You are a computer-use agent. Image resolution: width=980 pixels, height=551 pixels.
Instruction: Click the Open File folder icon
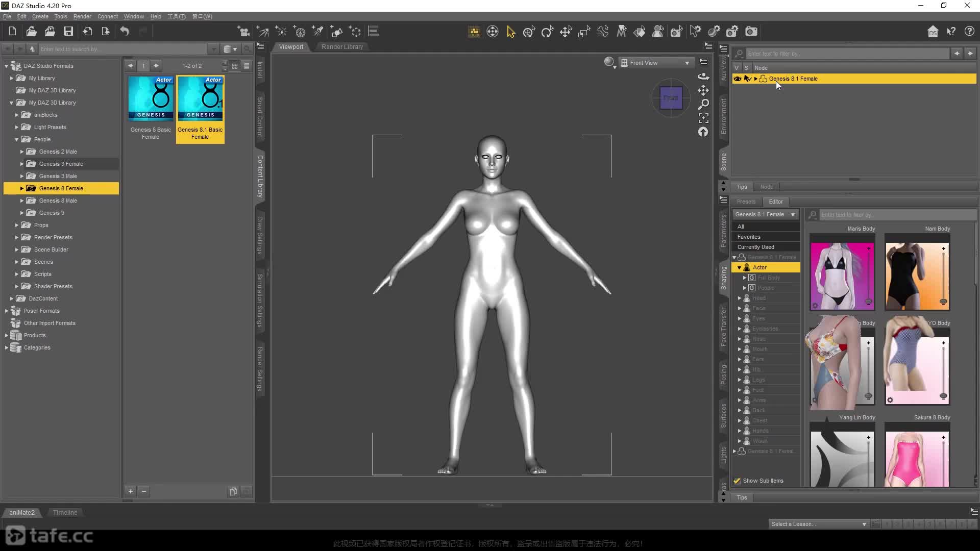31,32
